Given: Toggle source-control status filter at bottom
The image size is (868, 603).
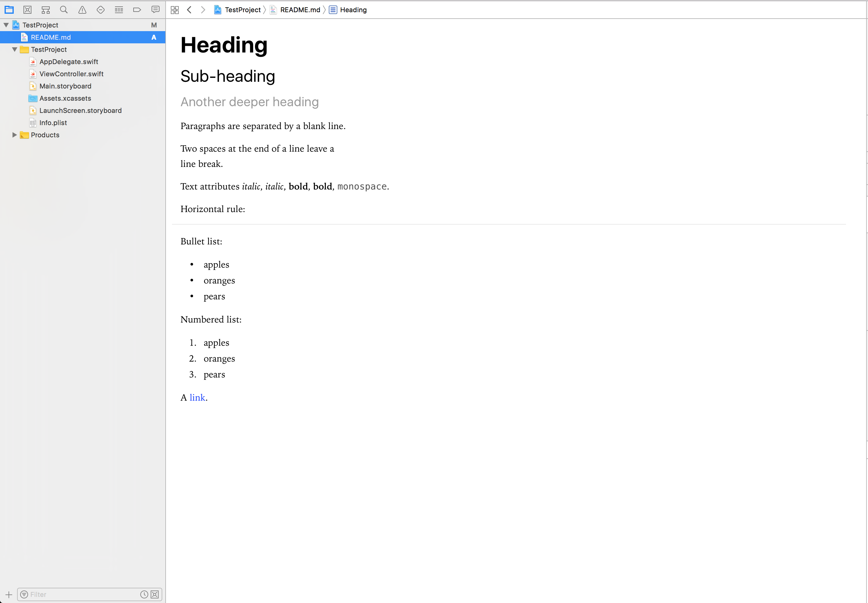Looking at the screenshot, I should click(x=154, y=594).
